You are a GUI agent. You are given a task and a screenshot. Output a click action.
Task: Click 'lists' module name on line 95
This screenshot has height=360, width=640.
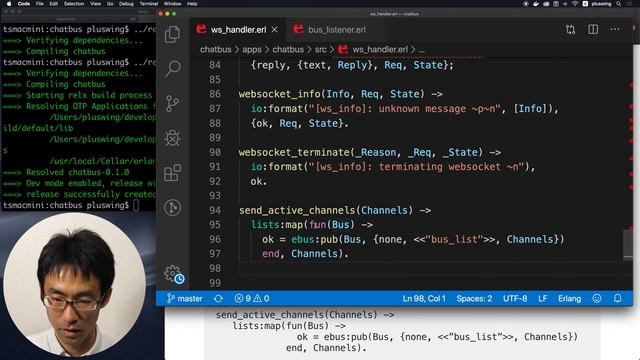pos(265,224)
